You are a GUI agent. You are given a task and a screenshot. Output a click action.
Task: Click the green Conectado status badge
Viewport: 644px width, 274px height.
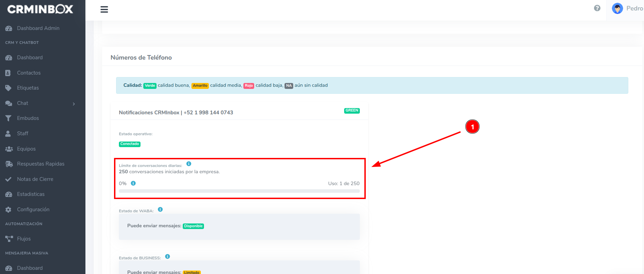pos(129,144)
